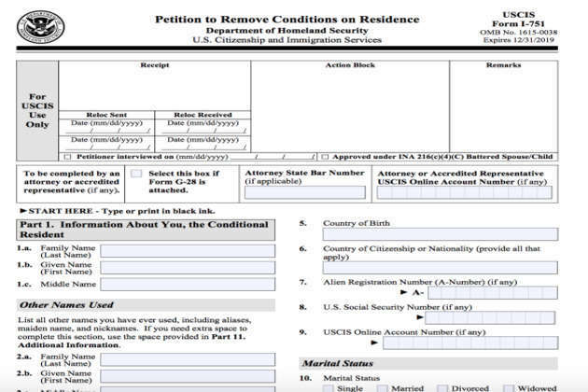Viewport: 588px width, 392px height.
Task: Click the 1.c. Middle Name field
Action: (x=188, y=284)
